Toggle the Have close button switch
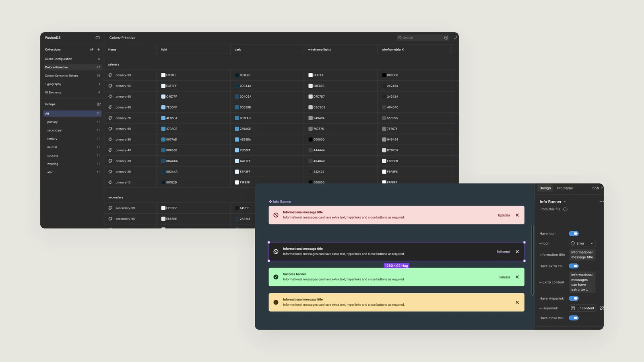This screenshot has height=362, width=644. pos(574,318)
